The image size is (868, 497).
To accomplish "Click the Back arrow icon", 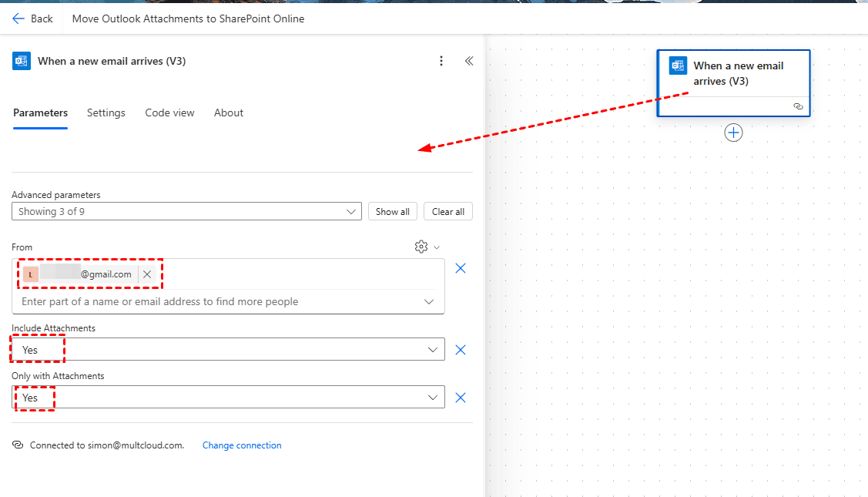I will tap(18, 18).
